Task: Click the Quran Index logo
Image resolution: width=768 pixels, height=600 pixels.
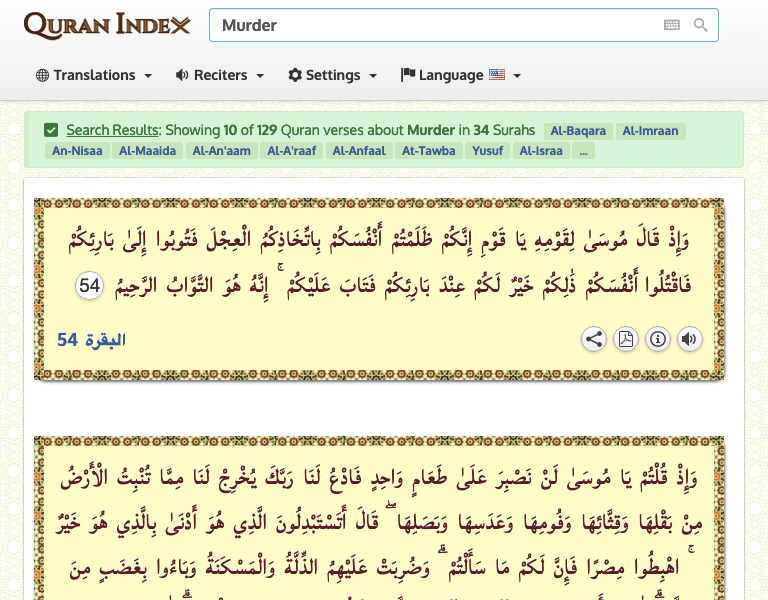Action: point(106,25)
